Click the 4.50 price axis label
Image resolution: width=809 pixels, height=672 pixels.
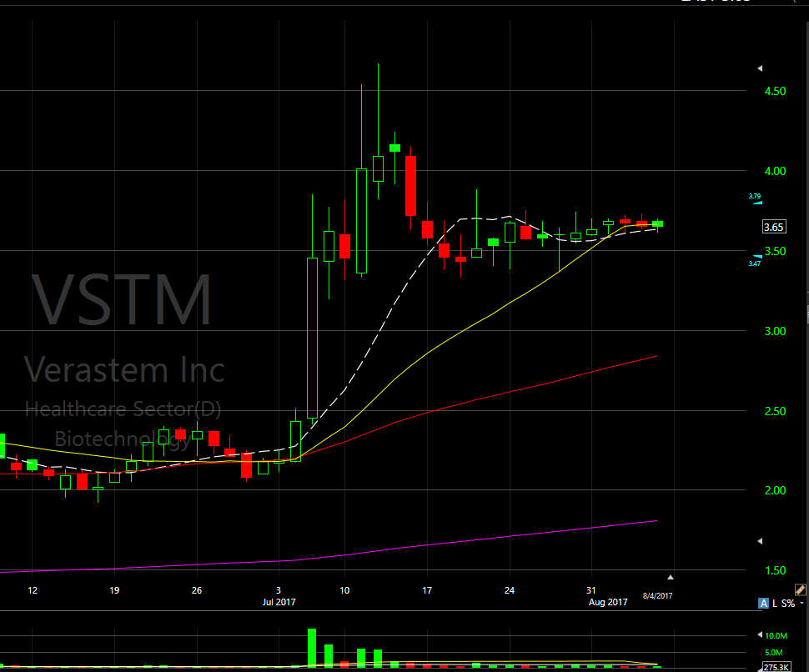[775, 91]
